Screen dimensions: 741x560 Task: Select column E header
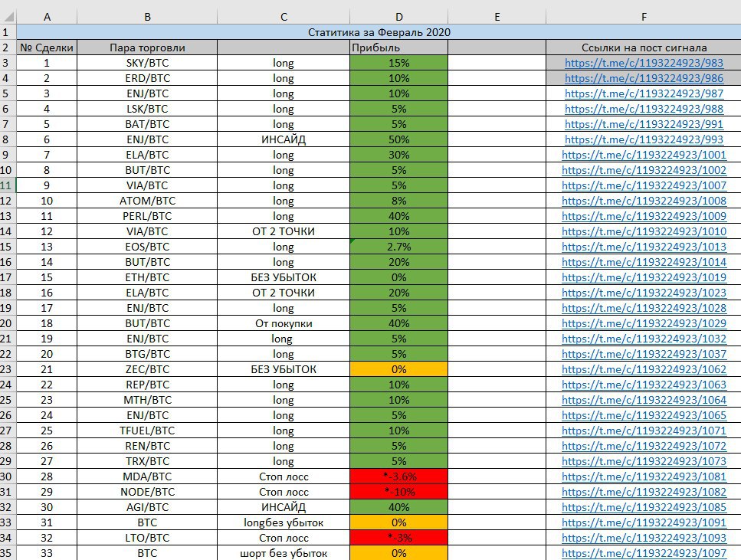tap(497, 17)
